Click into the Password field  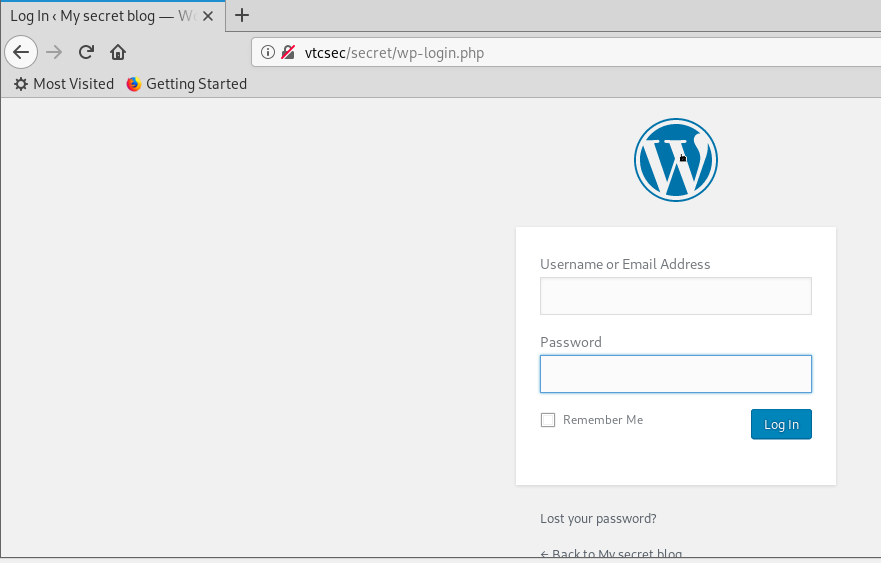coord(675,374)
